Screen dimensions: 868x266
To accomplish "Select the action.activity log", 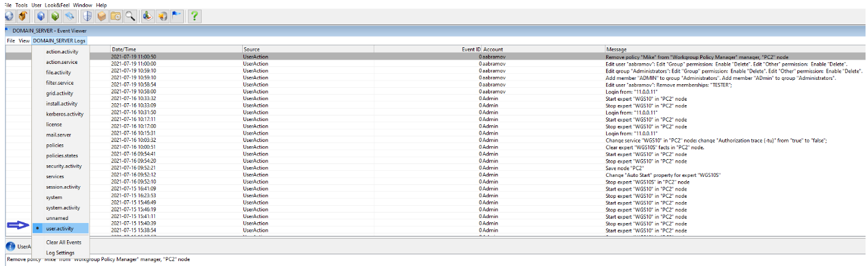I will tap(61, 52).
